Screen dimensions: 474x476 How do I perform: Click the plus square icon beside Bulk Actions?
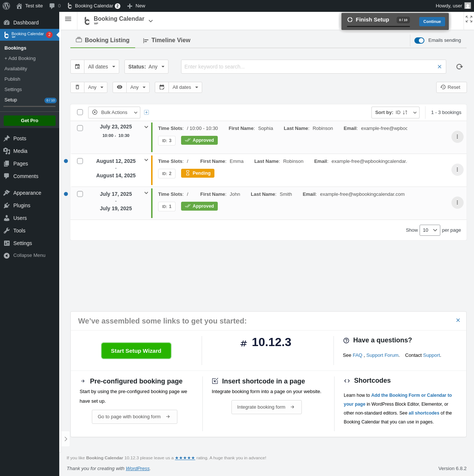click(146, 112)
